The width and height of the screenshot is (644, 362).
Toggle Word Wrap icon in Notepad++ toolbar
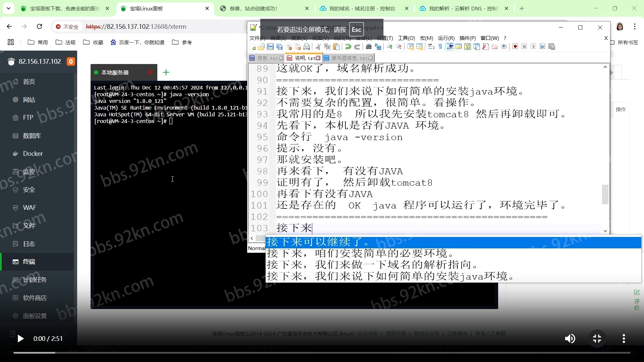coord(431,47)
